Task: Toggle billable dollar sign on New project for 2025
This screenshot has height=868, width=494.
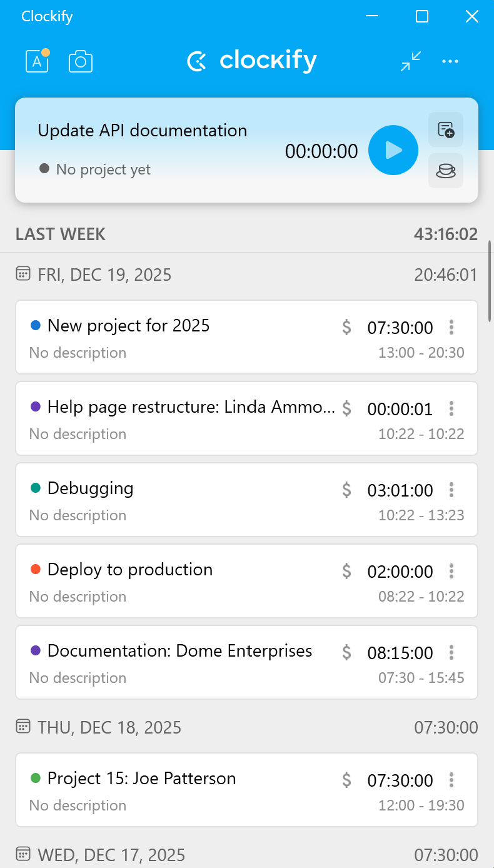Action: click(347, 327)
